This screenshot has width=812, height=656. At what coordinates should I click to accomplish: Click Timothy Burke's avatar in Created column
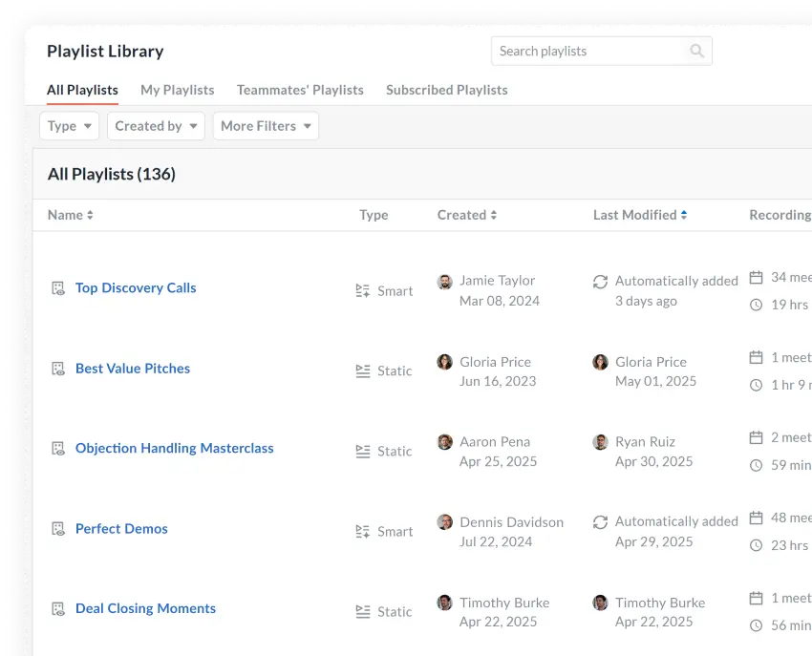[444, 603]
